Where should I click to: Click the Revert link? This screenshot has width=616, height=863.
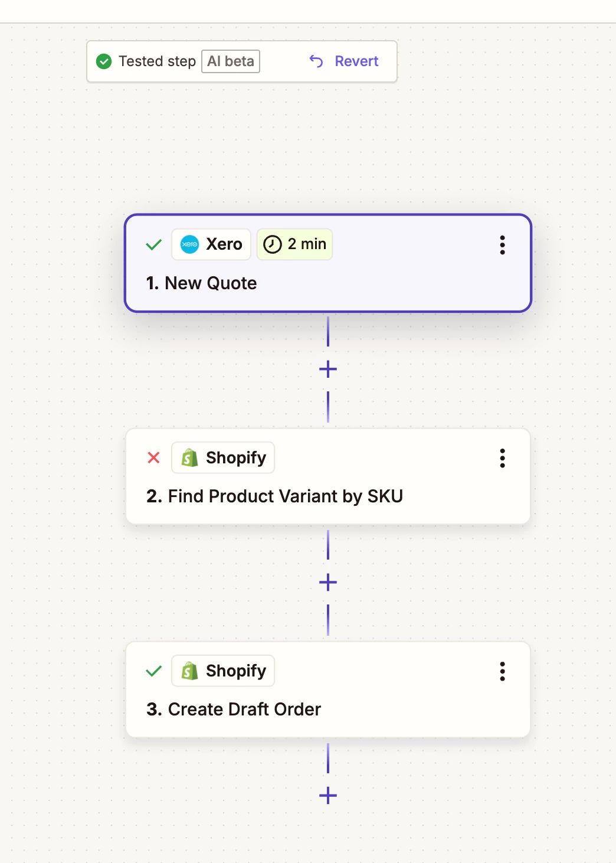point(345,61)
